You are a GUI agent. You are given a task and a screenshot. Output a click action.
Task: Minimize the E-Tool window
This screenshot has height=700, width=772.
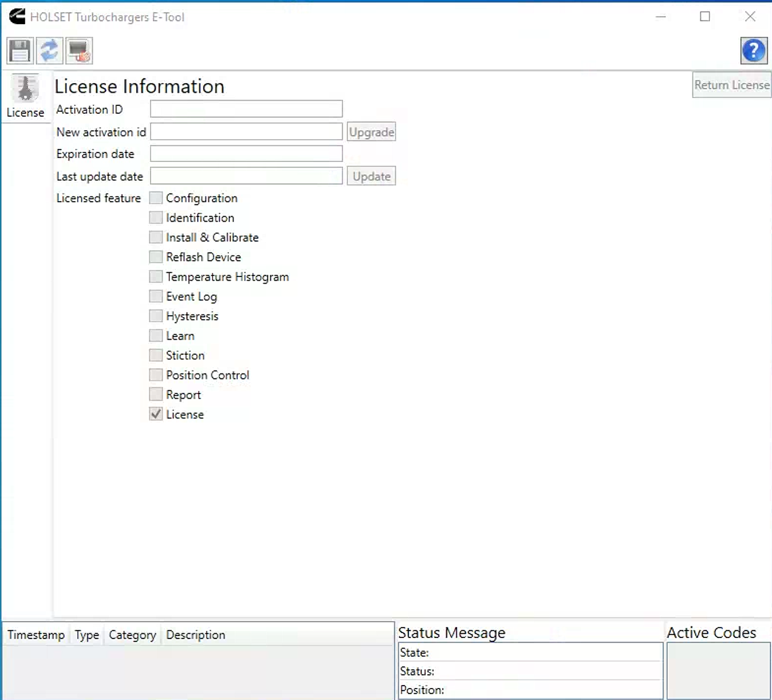(661, 17)
